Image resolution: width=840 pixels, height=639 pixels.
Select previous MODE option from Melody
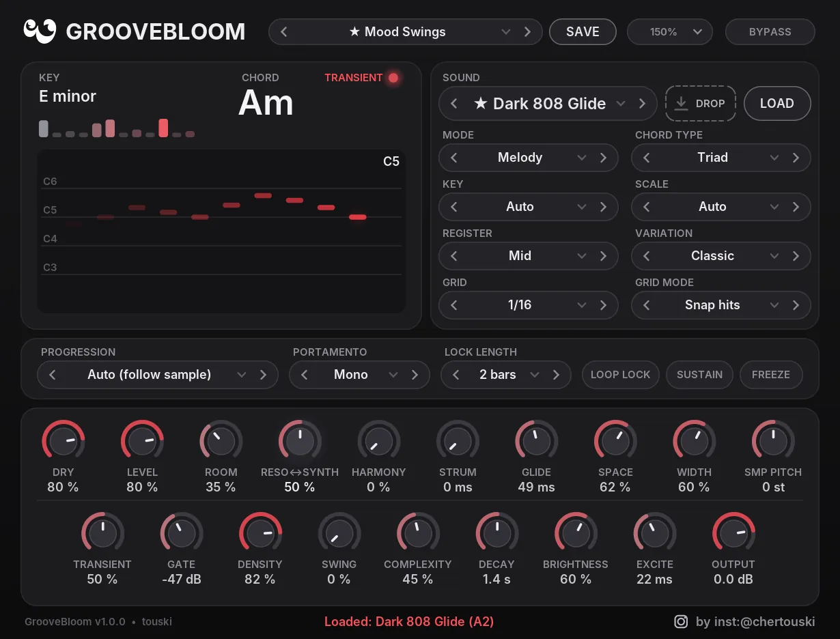454,157
